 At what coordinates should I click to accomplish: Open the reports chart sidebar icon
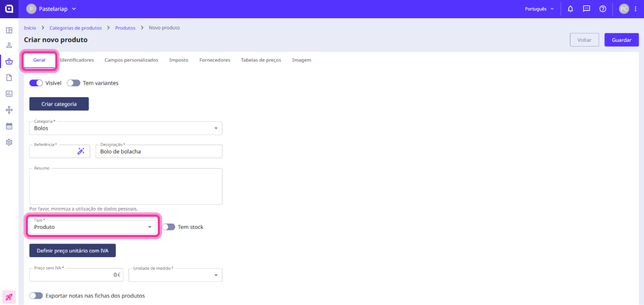coord(9,94)
